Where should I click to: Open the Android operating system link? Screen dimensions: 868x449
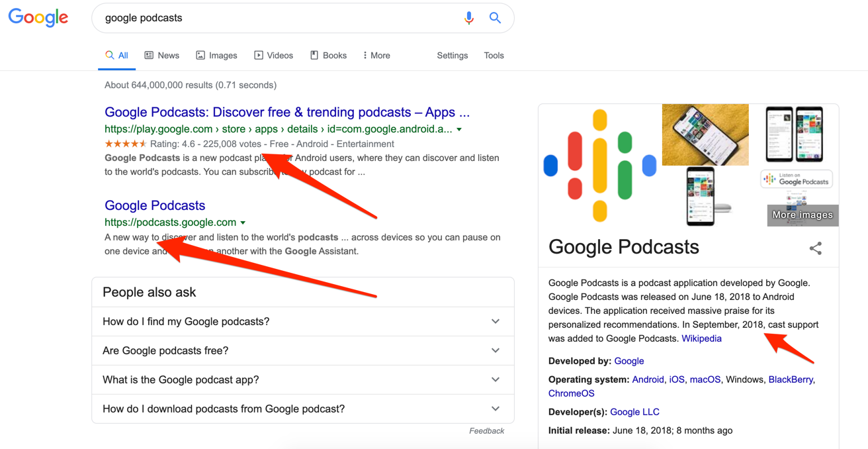pyautogui.click(x=648, y=379)
